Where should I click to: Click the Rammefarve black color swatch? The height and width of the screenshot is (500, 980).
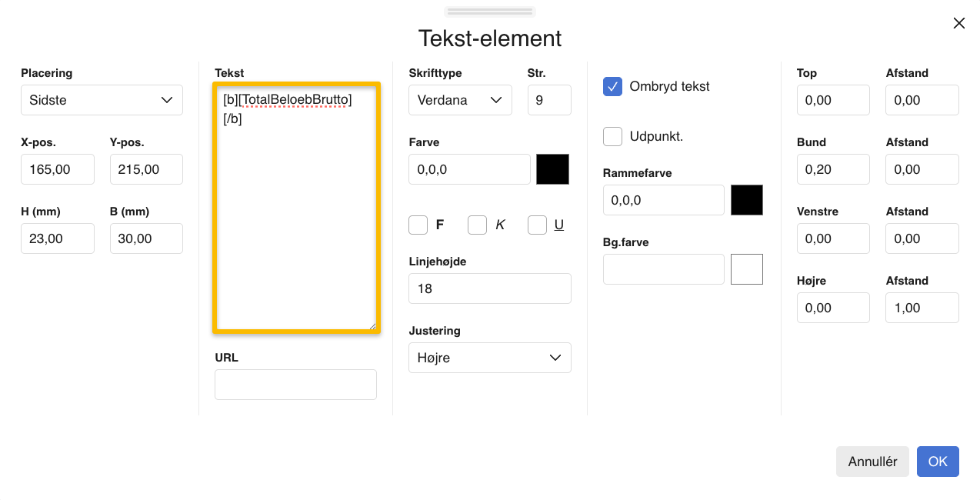[x=746, y=200]
